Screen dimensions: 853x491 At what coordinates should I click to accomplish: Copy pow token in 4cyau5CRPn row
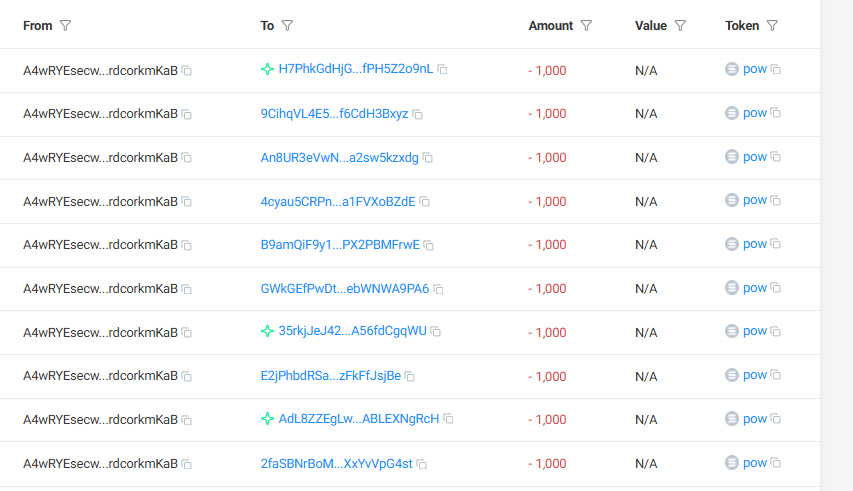(776, 200)
